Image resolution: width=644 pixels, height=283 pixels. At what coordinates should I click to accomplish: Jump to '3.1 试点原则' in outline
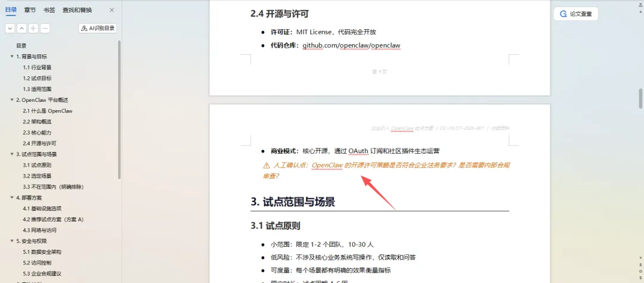tap(37, 165)
